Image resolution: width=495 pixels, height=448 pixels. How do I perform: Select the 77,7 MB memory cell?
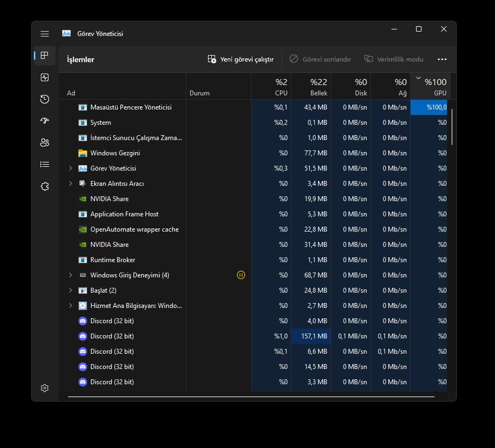pos(311,153)
